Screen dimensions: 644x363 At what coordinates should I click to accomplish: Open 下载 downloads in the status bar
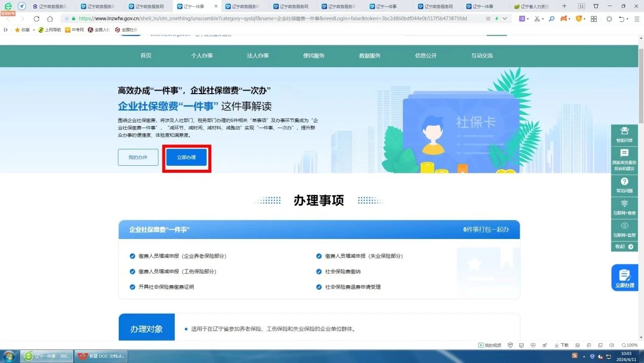pos(561,345)
